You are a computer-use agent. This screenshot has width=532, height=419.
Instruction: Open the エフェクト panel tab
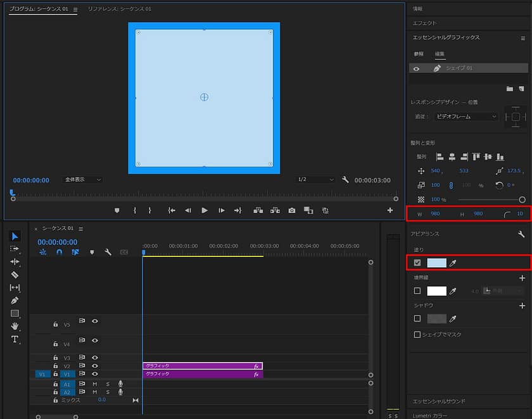425,23
